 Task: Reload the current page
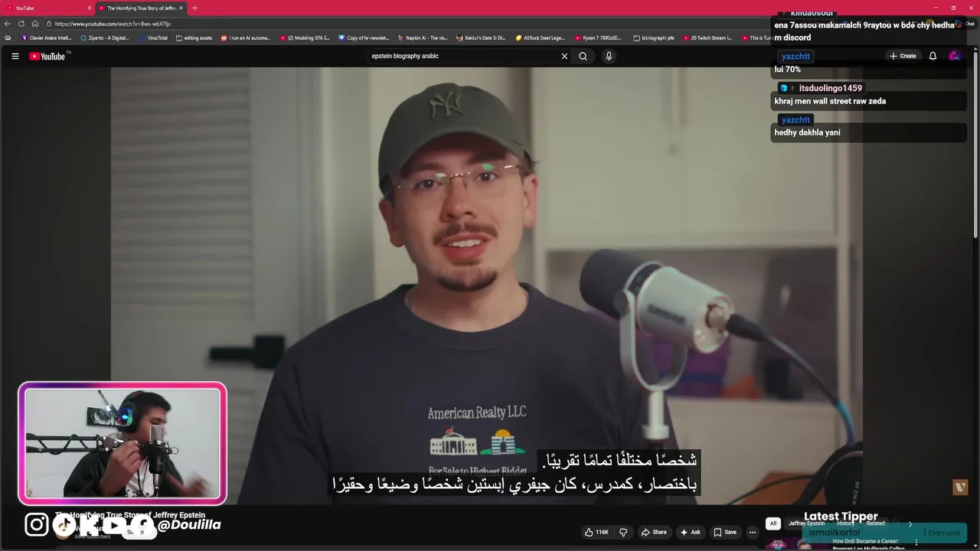pyautogui.click(x=21, y=24)
